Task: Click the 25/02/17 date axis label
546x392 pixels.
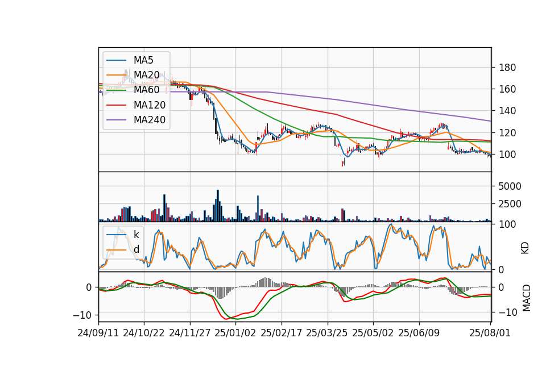Action: click(282, 333)
